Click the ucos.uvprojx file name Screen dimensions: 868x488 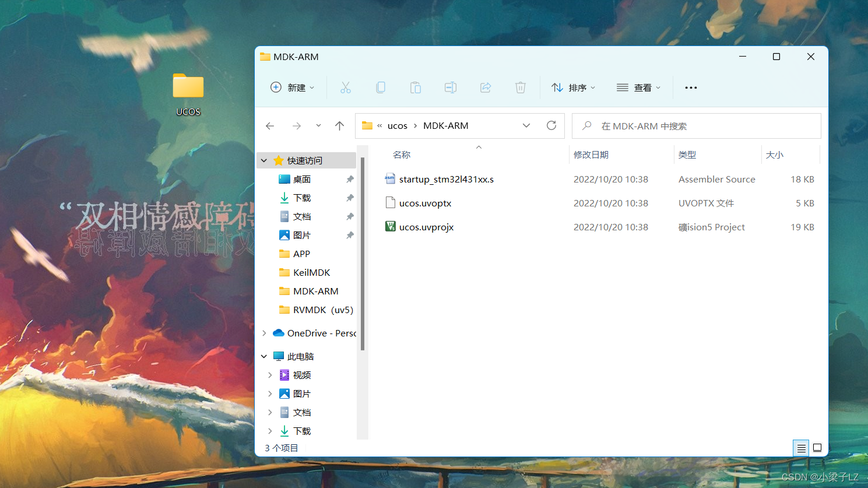[x=427, y=227]
